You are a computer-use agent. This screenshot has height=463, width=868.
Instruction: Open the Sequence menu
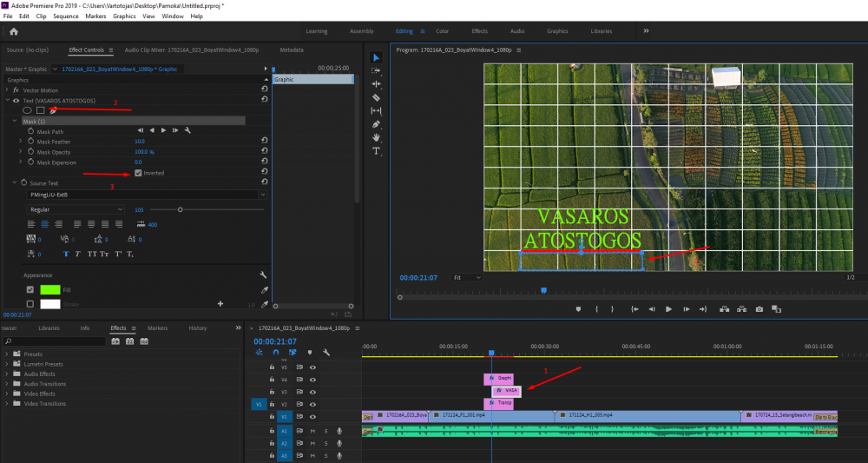point(66,16)
